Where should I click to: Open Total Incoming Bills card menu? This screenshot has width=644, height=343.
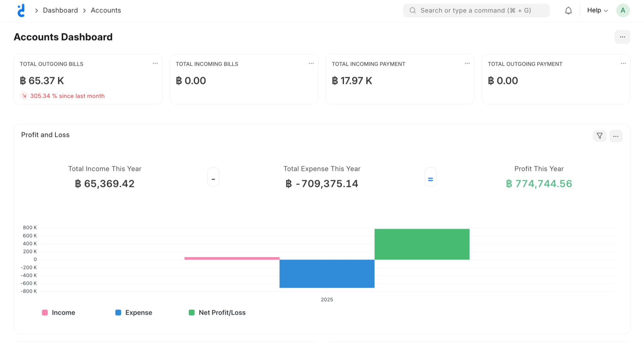click(311, 64)
